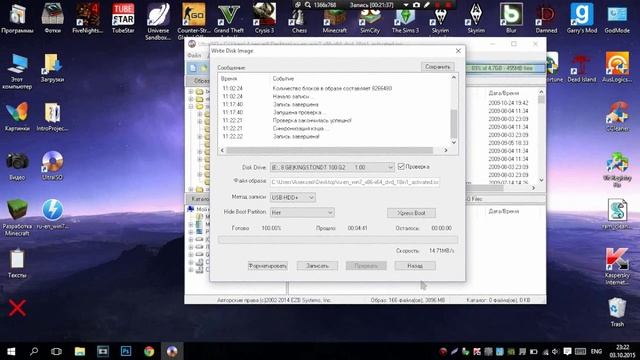The height and width of the screenshot is (360, 640).
Task: Launch the UltraISO desktop shortcut
Action: (52, 166)
